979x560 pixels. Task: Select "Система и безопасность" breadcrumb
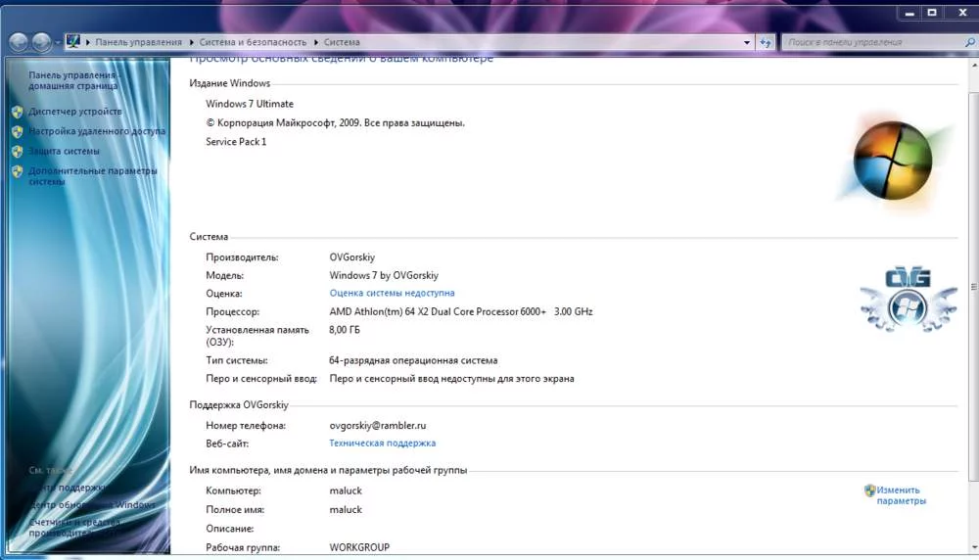[253, 42]
